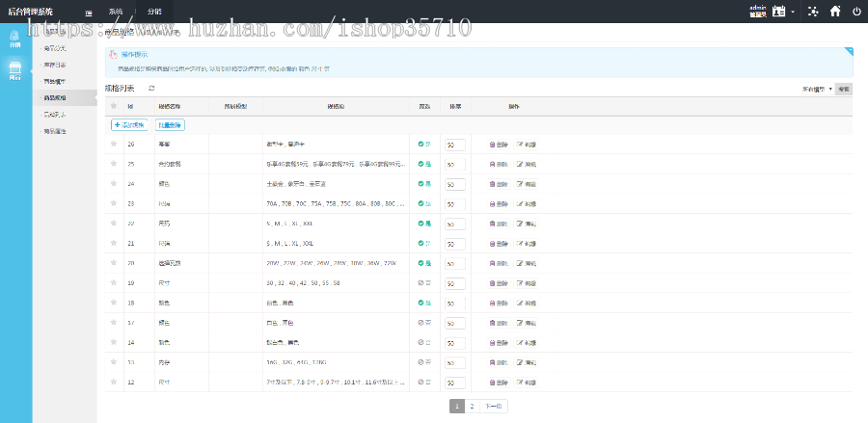The height and width of the screenshot is (423, 868).
Task: Focus the sort field for Id 26
Action: coord(455,145)
